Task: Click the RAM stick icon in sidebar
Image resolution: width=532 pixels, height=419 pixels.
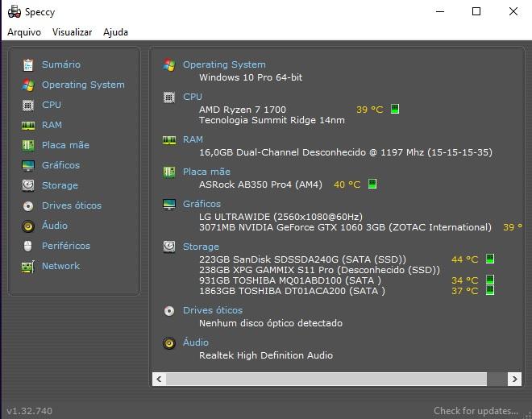Action: pyautogui.click(x=28, y=126)
